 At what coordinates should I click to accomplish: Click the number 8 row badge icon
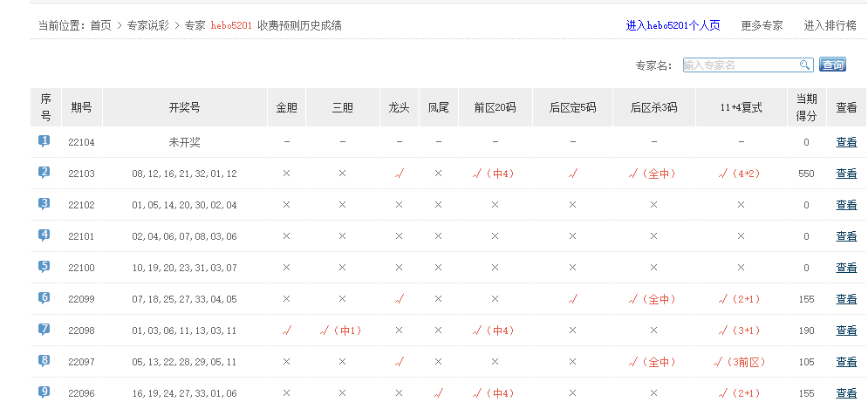[x=44, y=361]
